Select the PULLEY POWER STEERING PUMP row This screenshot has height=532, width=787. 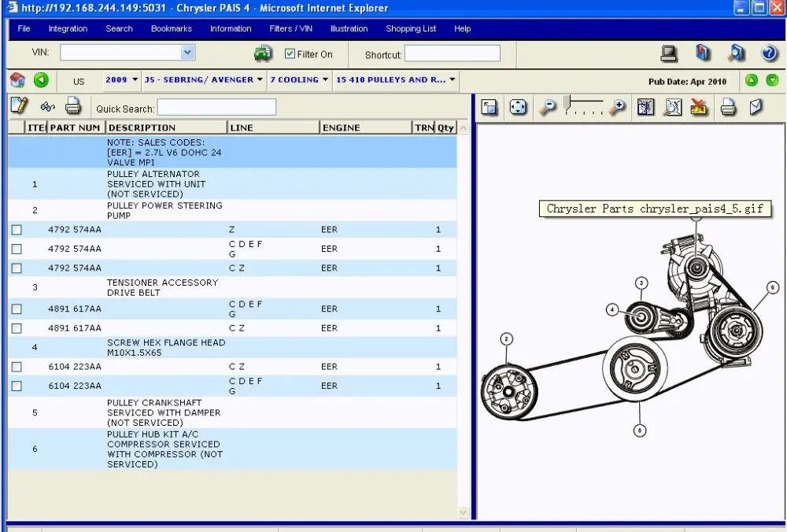[x=232, y=210]
